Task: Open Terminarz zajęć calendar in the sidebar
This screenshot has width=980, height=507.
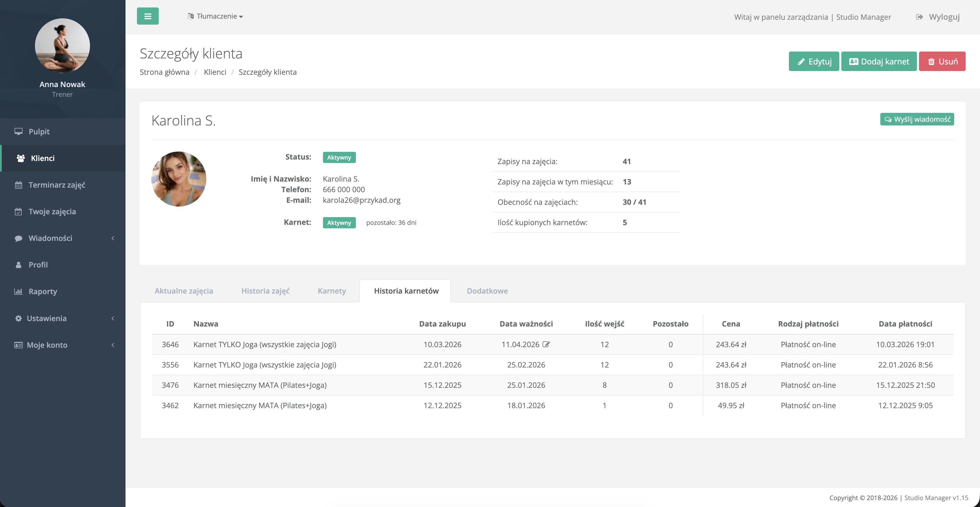Action: click(57, 185)
